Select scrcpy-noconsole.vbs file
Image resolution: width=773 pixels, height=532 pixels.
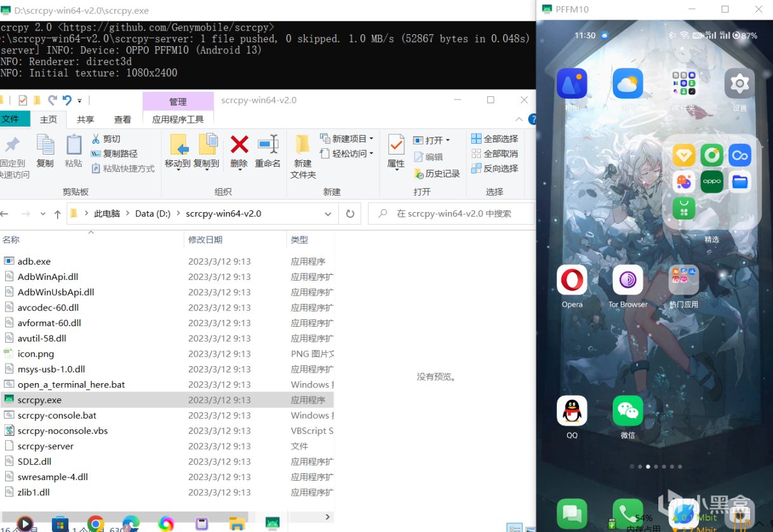coord(63,431)
